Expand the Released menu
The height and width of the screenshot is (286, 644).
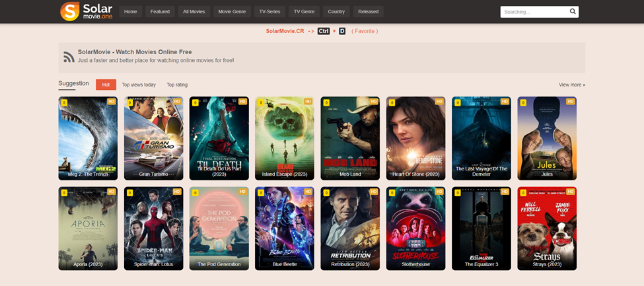pyautogui.click(x=369, y=11)
